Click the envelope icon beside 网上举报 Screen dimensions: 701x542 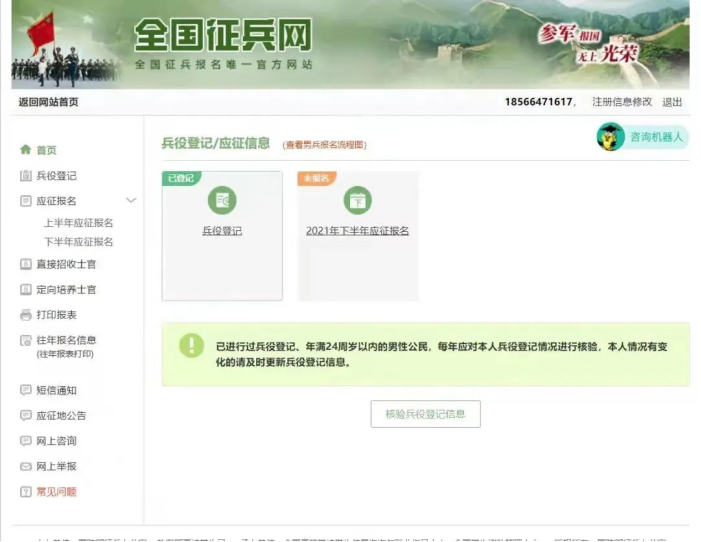pos(26,466)
